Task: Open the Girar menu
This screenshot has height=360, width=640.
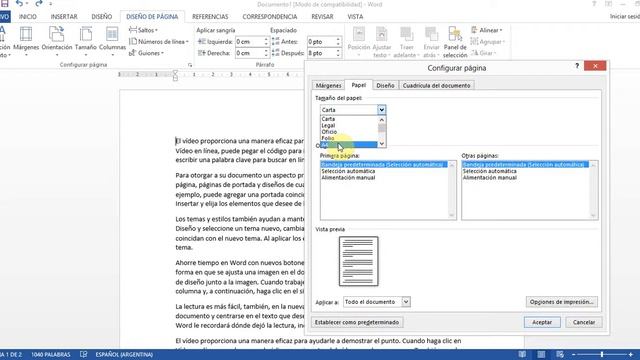Action: [x=484, y=53]
